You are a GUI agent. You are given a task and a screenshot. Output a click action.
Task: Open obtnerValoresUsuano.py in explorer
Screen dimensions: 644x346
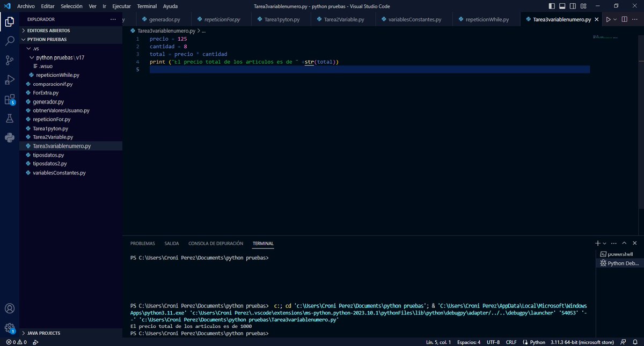pyautogui.click(x=71, y=111)
